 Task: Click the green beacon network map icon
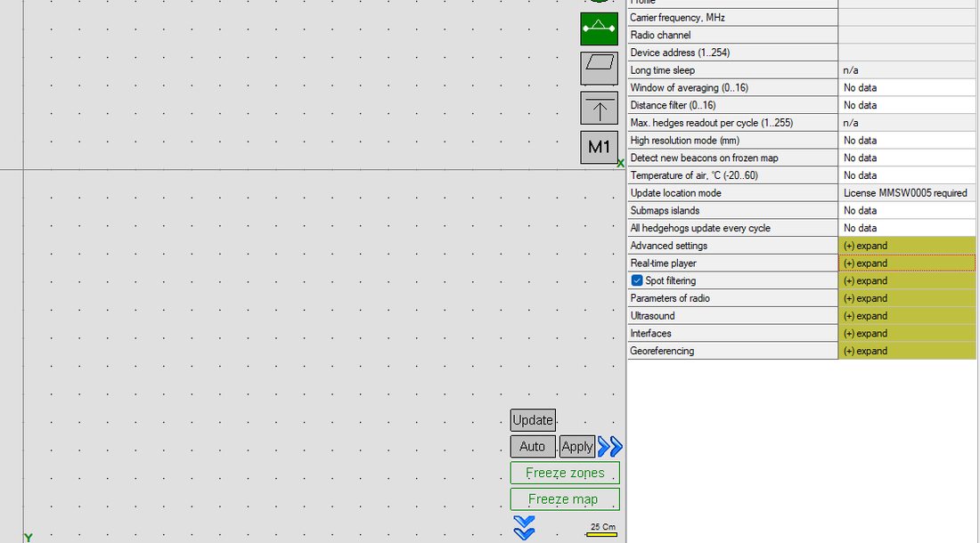[x=599, y=28]
